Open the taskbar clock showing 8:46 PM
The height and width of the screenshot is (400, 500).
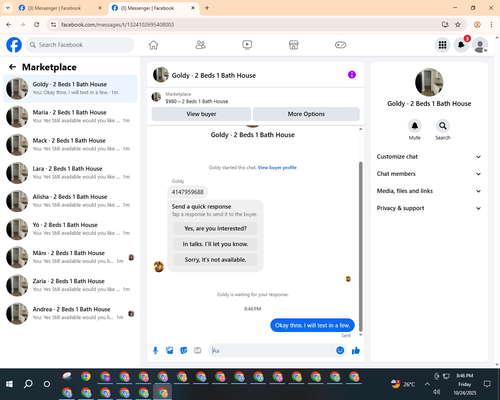pyautogui.click(x=464, y=384)
